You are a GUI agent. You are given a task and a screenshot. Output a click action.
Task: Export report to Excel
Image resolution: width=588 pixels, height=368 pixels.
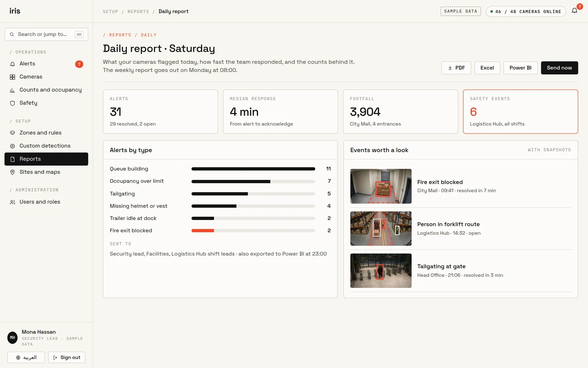pyautogui.click(x=487, y=68)
